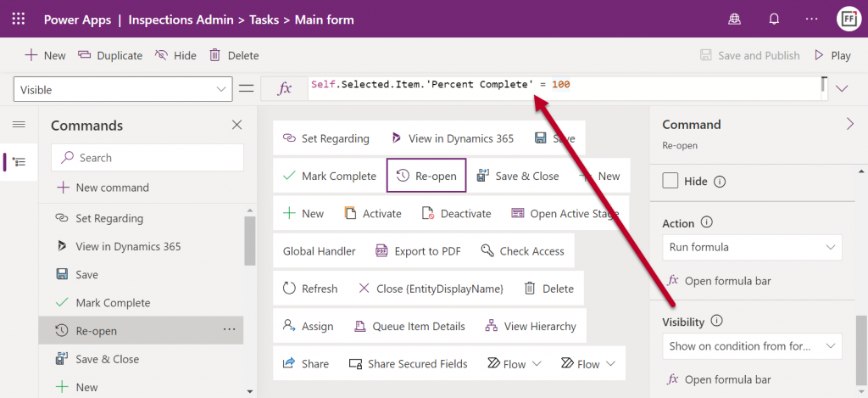Open the app launcher waffle icon

click(x=19, y=20)
